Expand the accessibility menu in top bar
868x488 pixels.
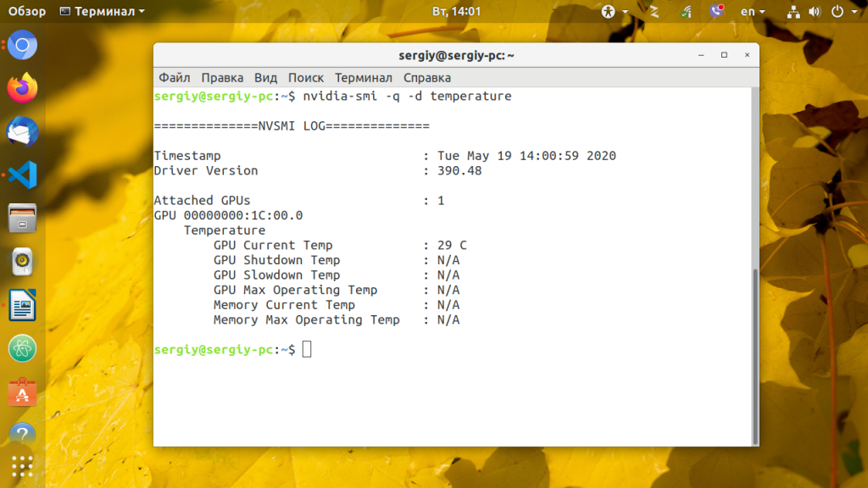(x=615, y=11)
